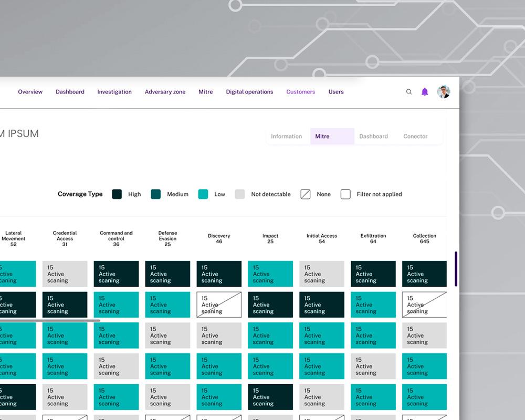
Task: Click the vertical scrollbar thumb
Action: click(x=456, y=269)
